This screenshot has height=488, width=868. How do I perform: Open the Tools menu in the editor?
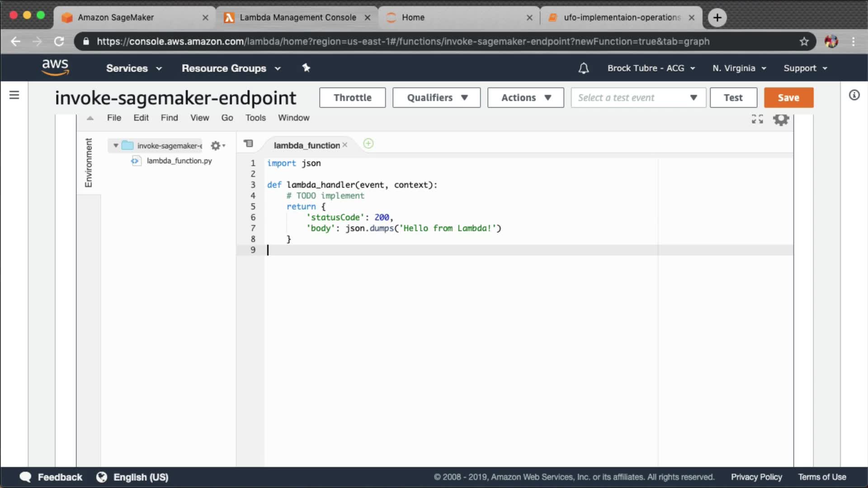[x=255, y=117]
